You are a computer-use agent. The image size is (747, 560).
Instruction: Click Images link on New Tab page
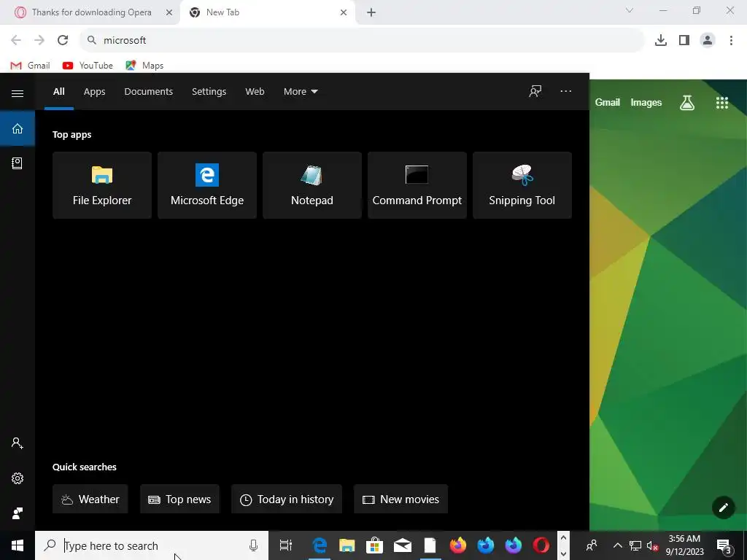646,102
